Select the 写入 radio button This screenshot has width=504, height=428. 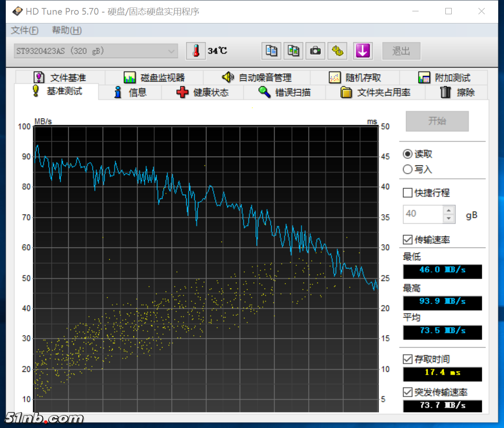407,169
